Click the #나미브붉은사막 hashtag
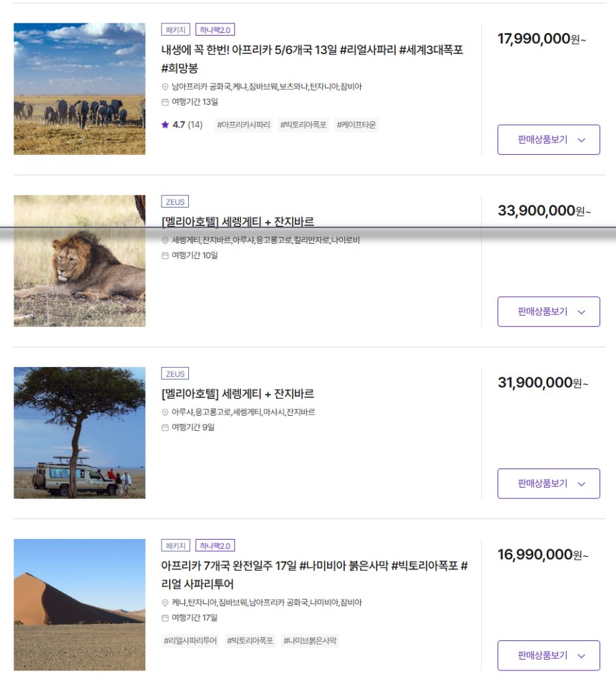This screenshot has height=676, width=616. (310, 640)
